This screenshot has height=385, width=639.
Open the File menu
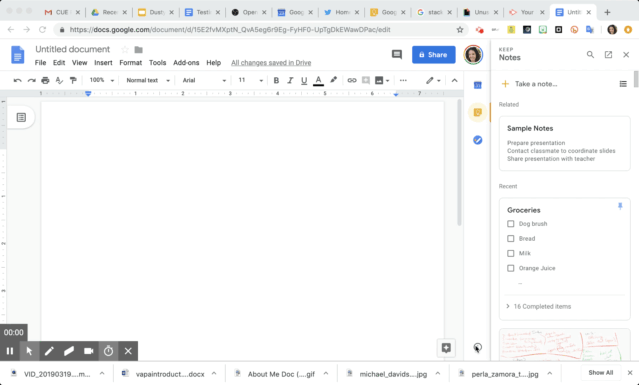click(x=40, y=63)
